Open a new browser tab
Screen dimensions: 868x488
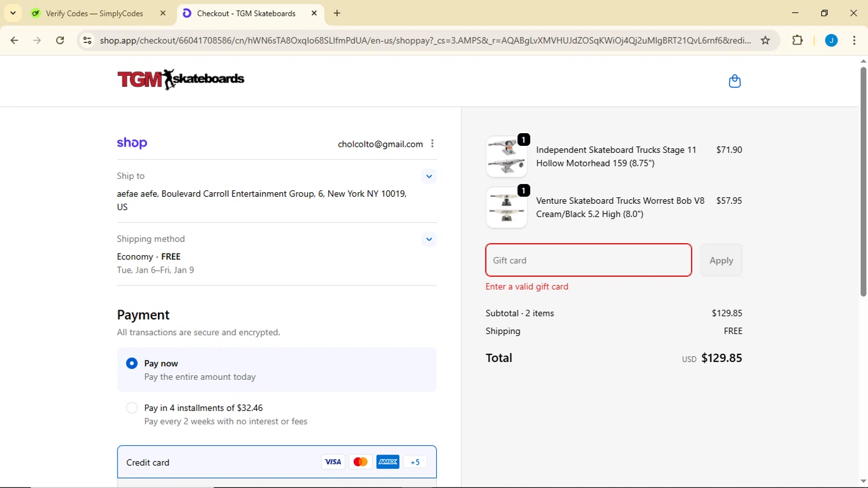tap(337, 13)
